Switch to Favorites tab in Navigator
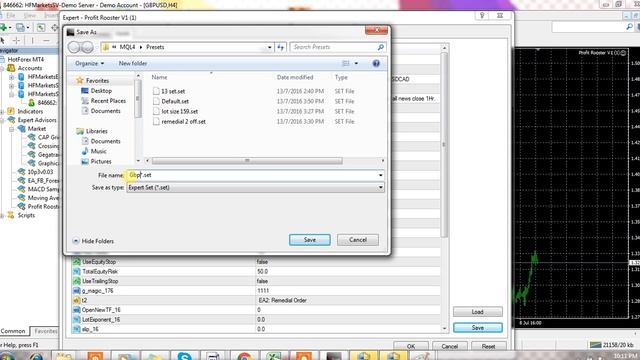This screenshot has height=360, width=640. 45,331
